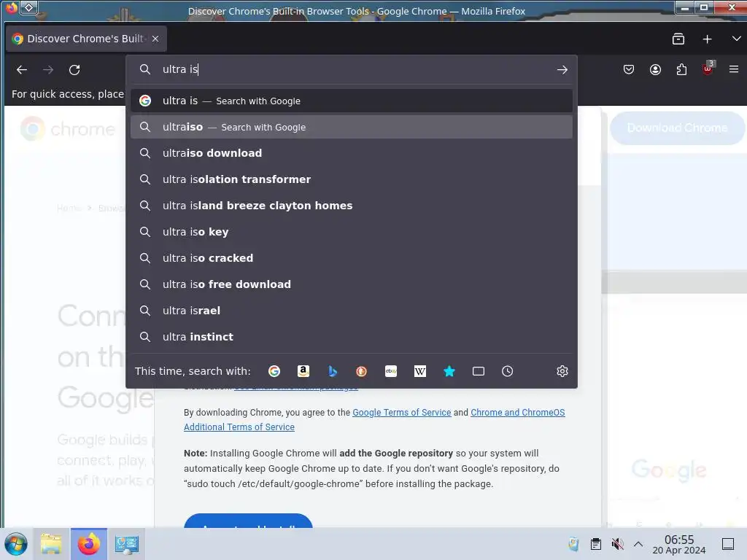Choose 'ultra iso free download' suggestion
The height and width of the screenshot is (560, 747).
click(352, 284)
